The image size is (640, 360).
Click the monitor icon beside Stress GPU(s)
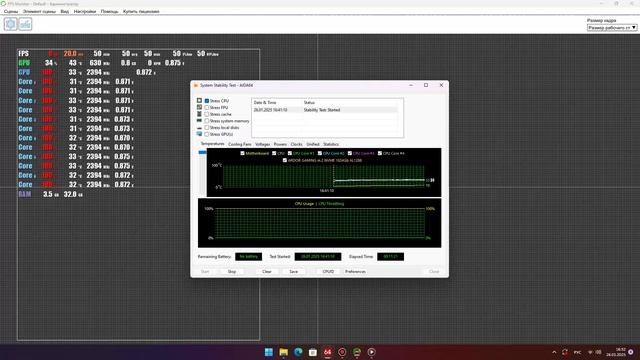click(199, 134)
